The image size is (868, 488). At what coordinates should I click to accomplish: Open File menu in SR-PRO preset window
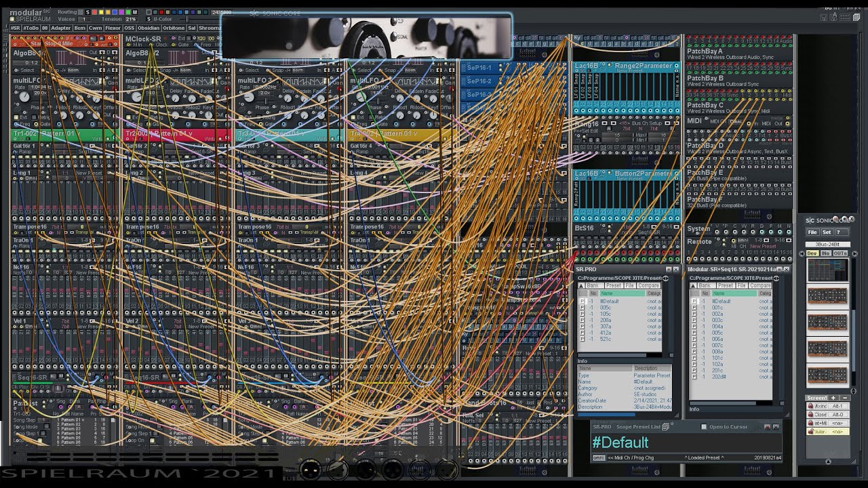click(630, 285)
